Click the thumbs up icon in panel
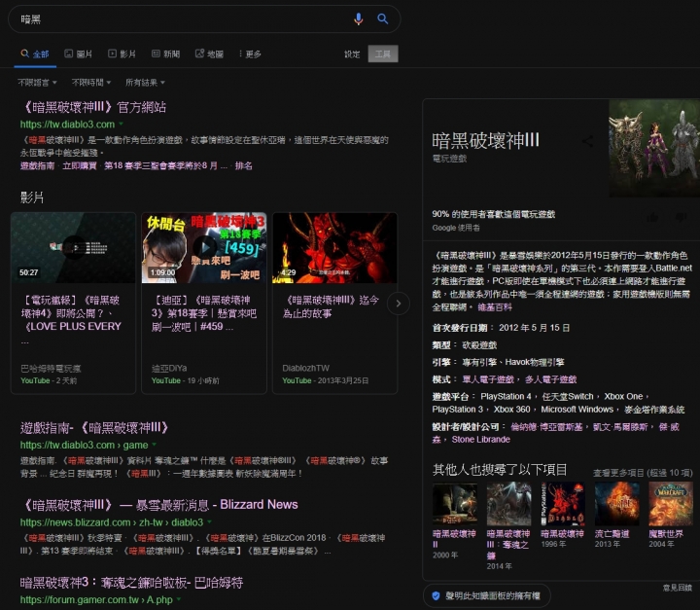Image resolution: width=700 pixels, height=610 pixels. [652, 218]
